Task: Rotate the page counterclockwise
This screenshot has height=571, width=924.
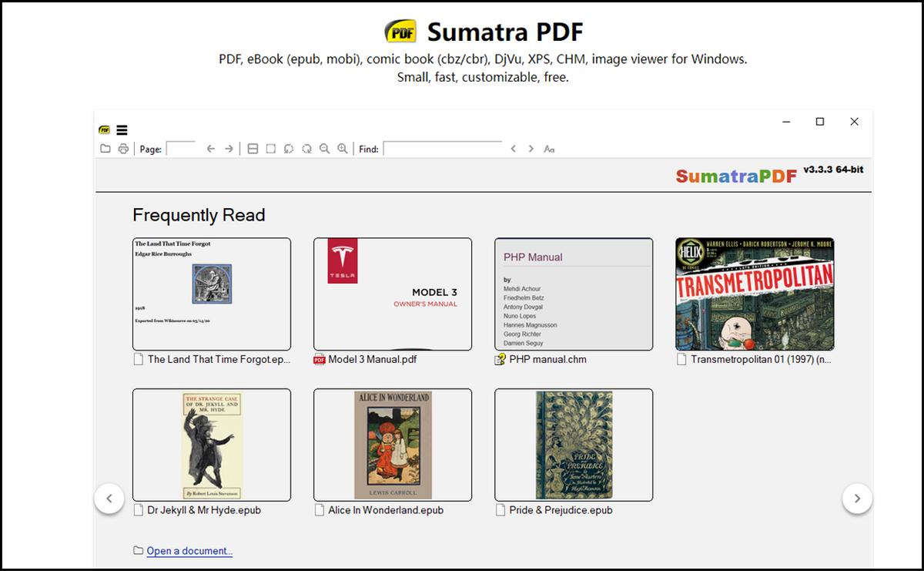Action: 289,149
